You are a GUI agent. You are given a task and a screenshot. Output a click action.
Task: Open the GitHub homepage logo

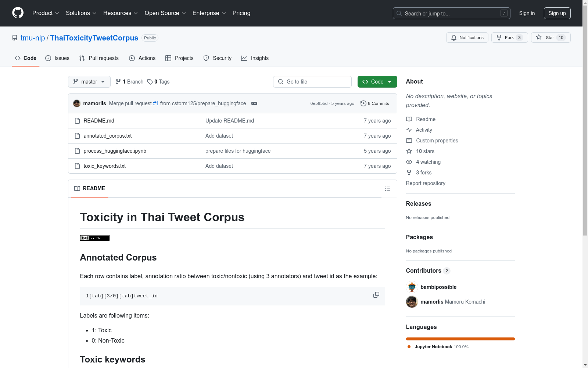[x=18, y=13]
